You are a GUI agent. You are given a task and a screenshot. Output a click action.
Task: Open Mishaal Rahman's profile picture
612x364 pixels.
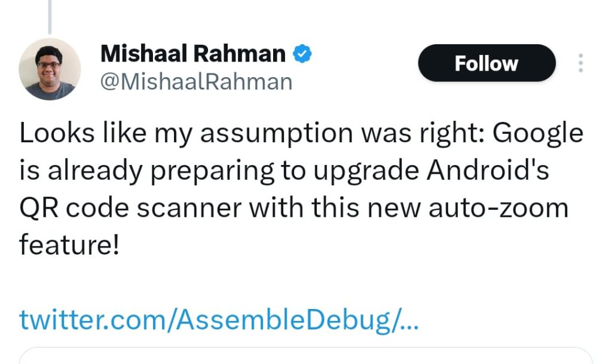50,69
